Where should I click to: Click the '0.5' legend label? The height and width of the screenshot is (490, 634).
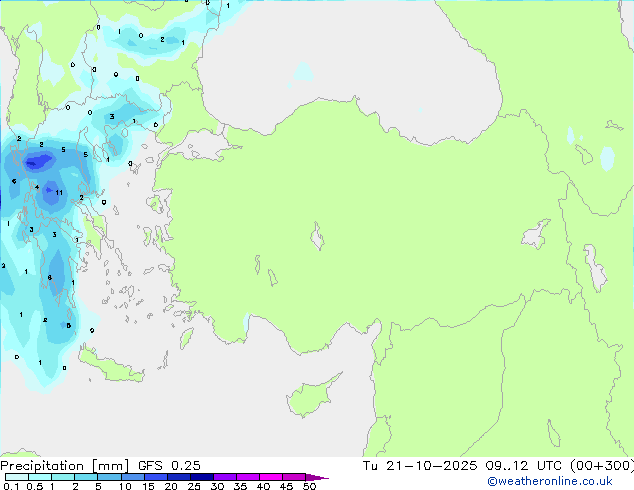[x=34, y=486]
